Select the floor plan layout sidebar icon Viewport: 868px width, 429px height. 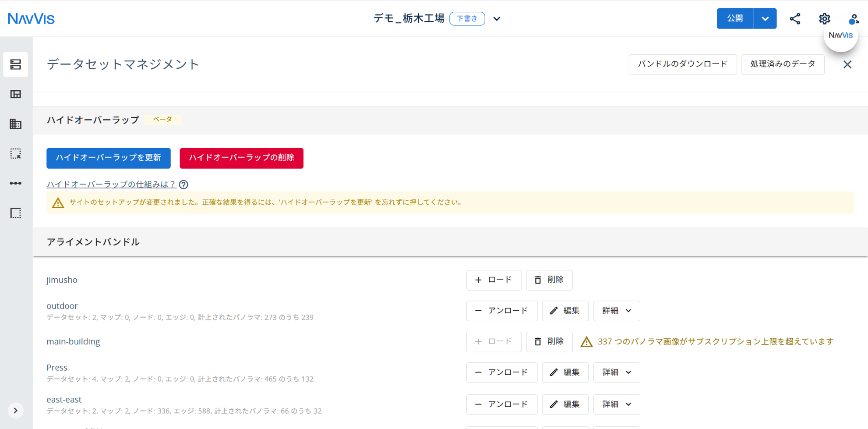point(16,94)
